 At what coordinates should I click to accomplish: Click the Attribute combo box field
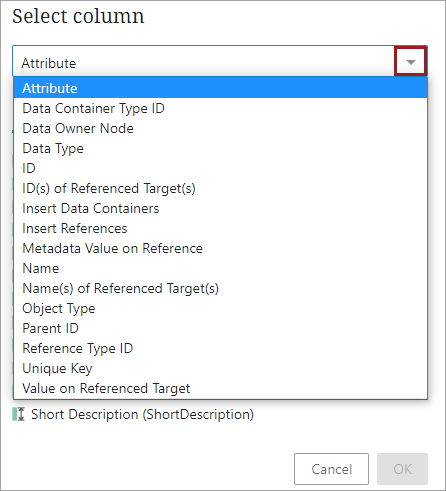(203, 62)
